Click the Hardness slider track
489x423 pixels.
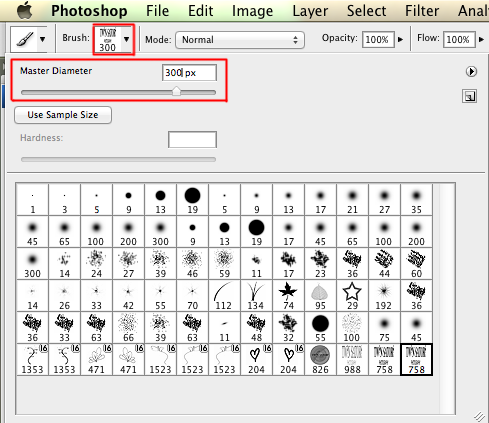118,160
